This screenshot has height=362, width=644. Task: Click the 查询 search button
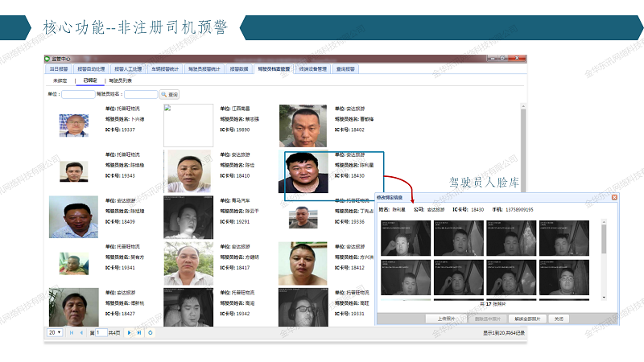tap(169, 94)
